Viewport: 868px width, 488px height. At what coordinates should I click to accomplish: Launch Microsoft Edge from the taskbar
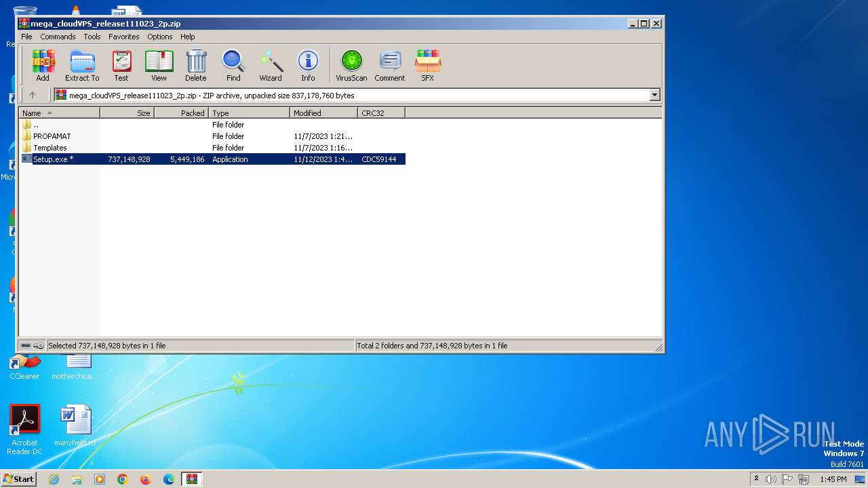[169, 479]
